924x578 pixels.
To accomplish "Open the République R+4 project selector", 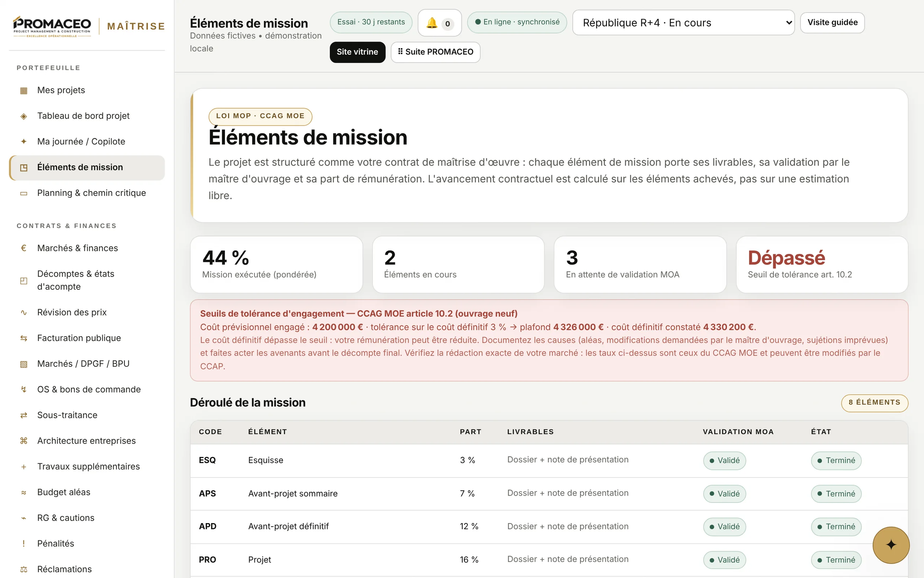I will [683, 22].
